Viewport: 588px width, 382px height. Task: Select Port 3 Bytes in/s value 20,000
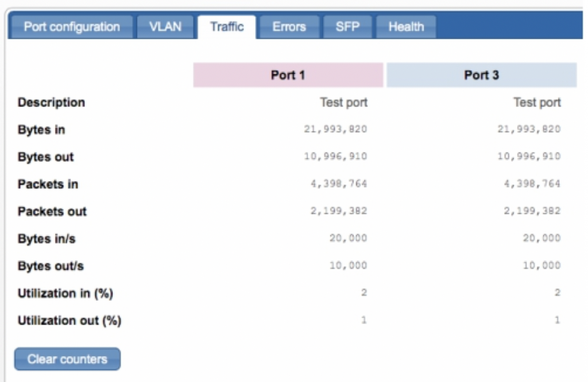pos(541,238)
